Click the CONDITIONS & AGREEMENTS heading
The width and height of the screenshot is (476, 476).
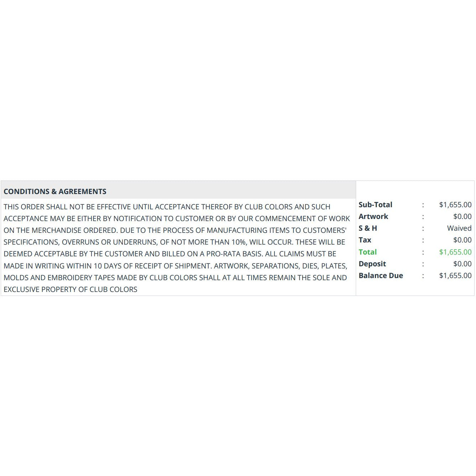(x=55, y=192)
